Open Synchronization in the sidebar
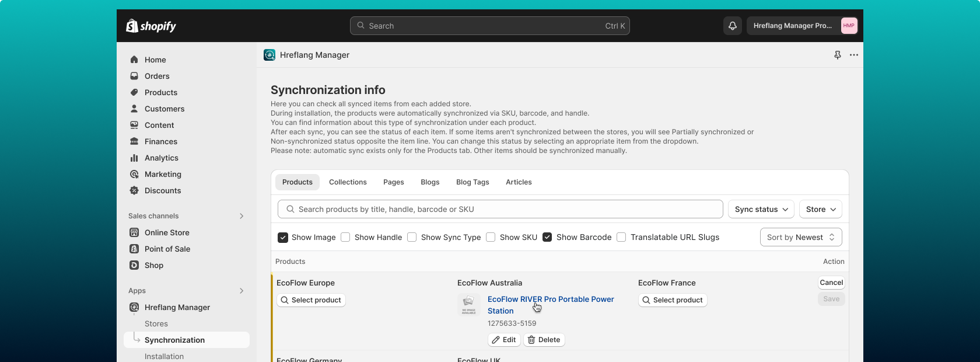Viewport: 980px width, 362px height. click(187, 340)
